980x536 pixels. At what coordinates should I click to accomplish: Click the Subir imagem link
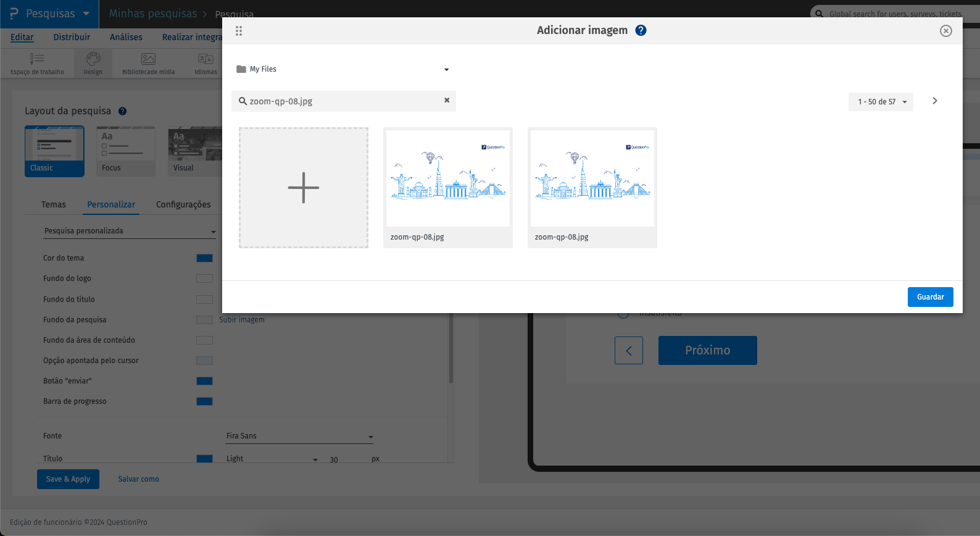(x=242, y=320)
